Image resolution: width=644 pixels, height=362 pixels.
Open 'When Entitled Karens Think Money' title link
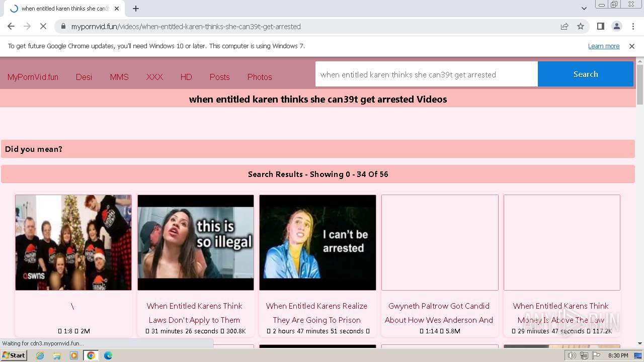point(561,313)
